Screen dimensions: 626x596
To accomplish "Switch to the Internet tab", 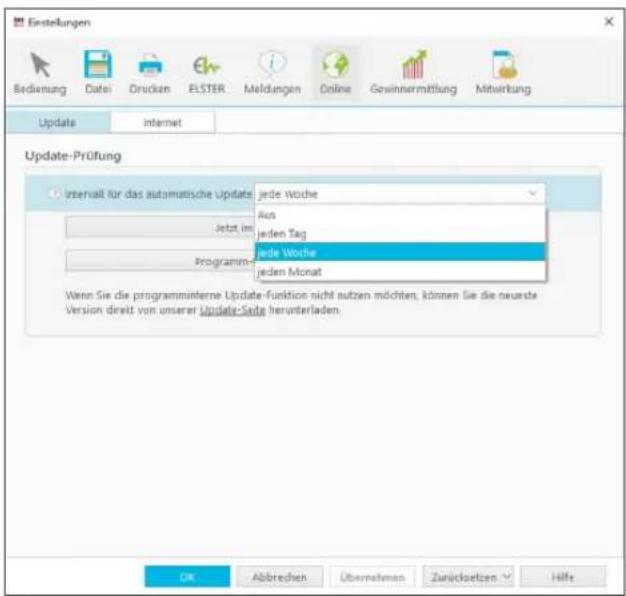I will click(x=162, y=122).
